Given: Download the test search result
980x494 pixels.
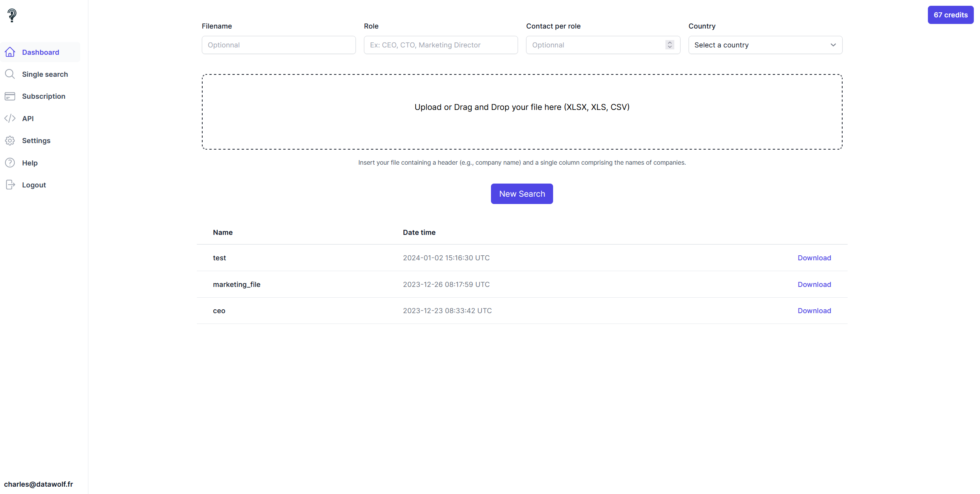Looking at the screenshot, I should [814, 258].
